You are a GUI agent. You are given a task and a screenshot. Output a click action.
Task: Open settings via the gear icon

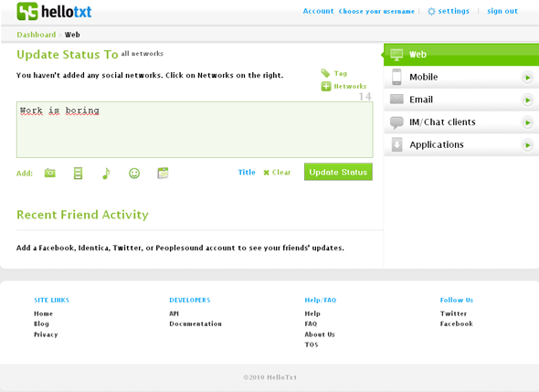(431, 11)
